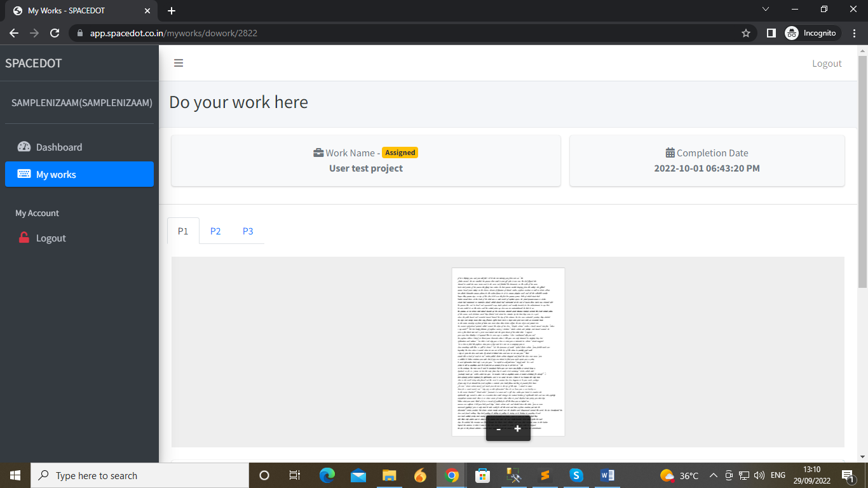Click the Incognito profile icon in browser

click(792, 32)
